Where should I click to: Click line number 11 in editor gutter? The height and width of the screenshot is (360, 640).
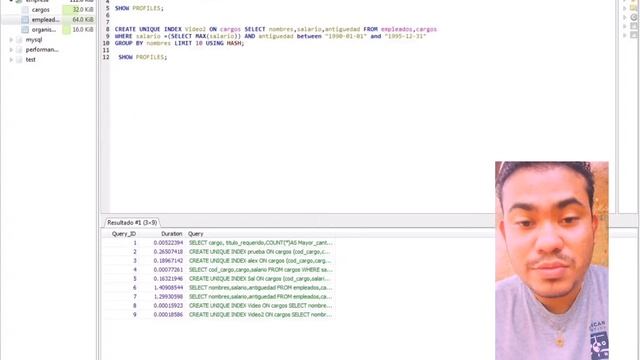click(x=106, y=50)
